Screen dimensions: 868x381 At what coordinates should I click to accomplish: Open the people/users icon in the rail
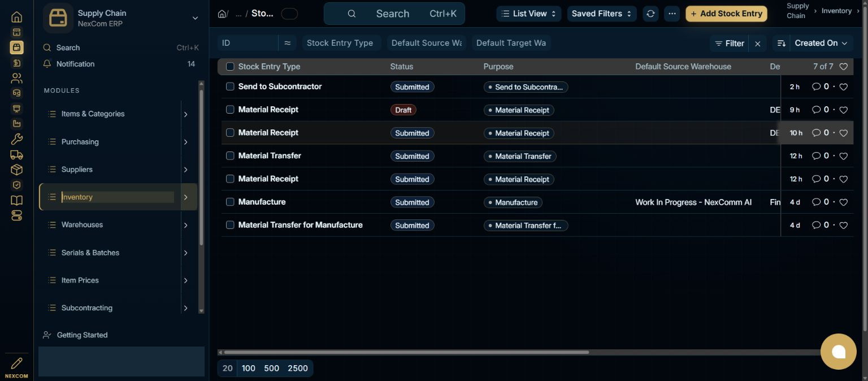point(16,78)
